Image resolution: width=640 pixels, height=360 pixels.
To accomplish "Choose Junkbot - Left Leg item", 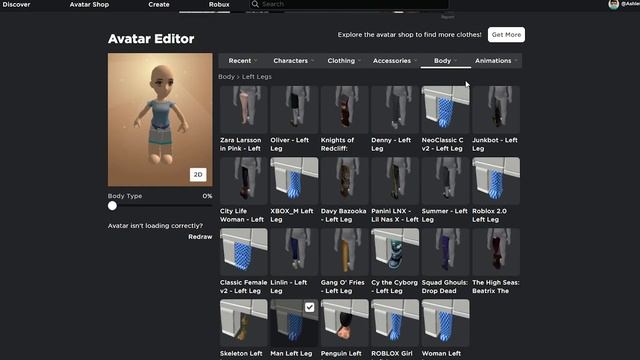I will click(x=496, y=109).
